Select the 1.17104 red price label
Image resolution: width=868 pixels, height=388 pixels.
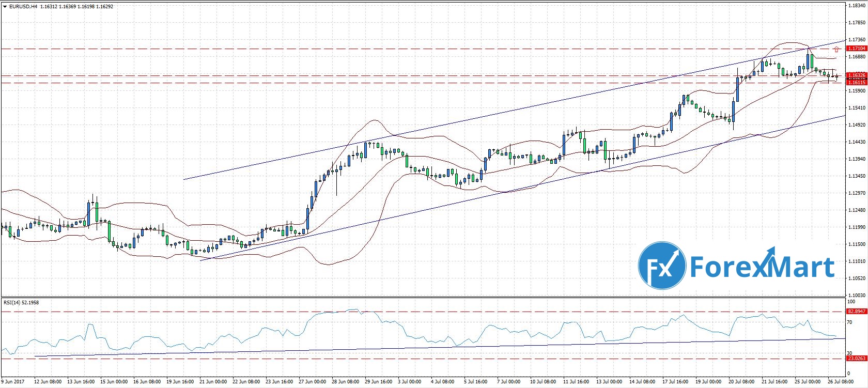pyautogui.click(x=856, y=49)
